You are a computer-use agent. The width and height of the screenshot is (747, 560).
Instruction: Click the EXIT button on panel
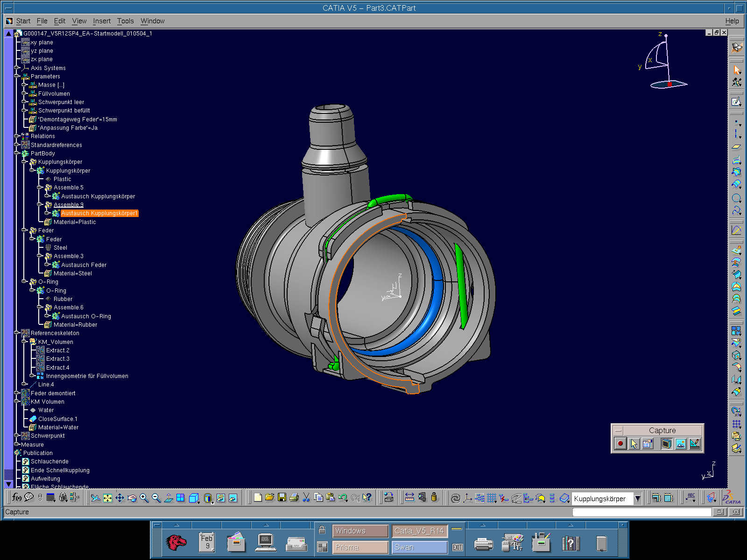pyautogui.click(x=458, y=547)
